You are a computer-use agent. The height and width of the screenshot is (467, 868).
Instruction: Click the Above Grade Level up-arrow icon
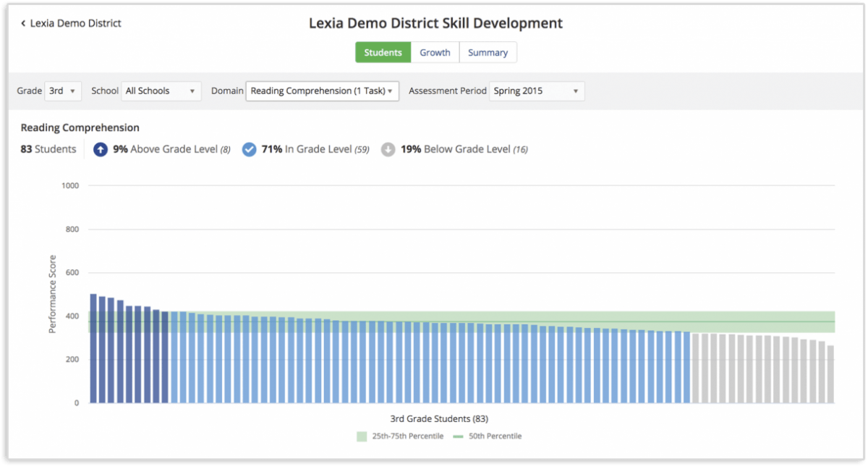tap(101, 149)
